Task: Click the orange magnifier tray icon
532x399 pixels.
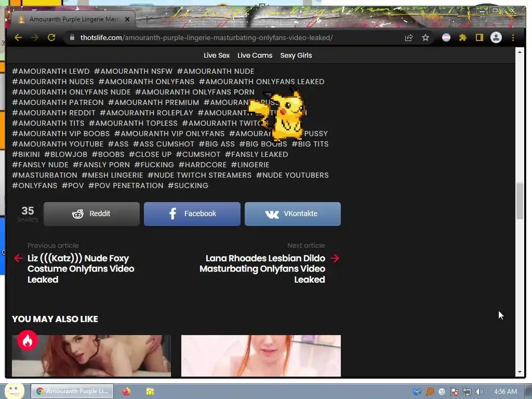Action: (430, 392)
